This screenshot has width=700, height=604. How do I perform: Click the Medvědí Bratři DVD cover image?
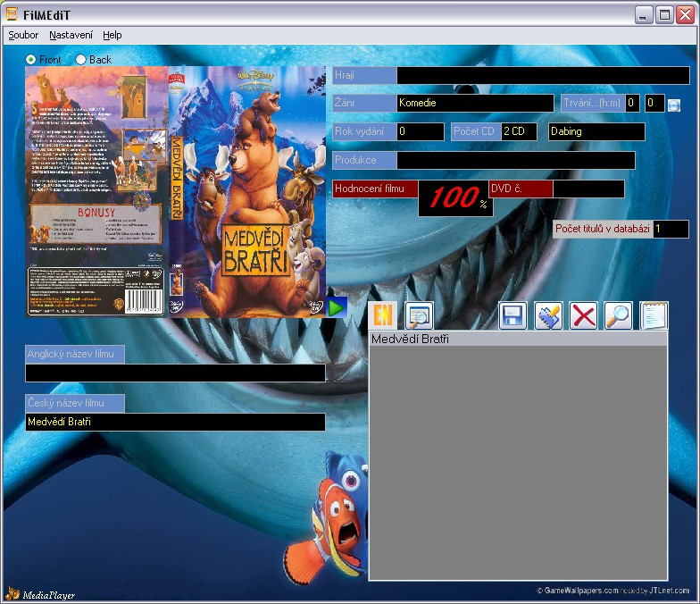(175, 192)
